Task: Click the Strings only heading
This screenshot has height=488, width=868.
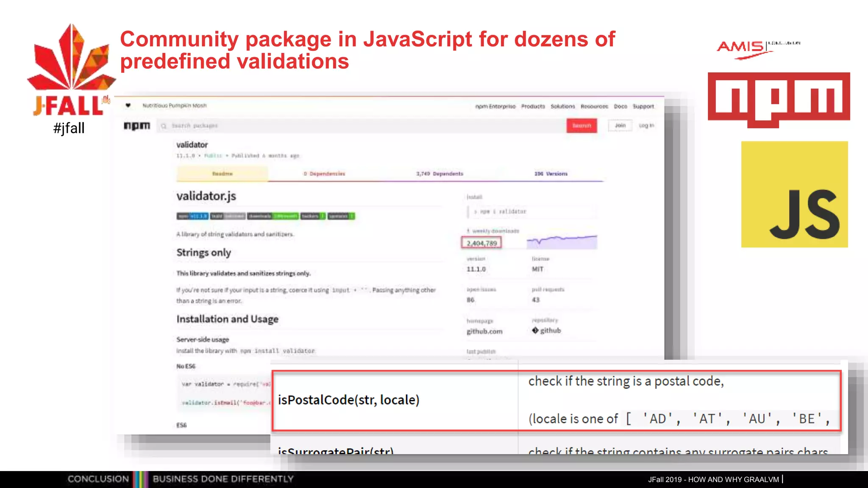Action: coord(204,252)
